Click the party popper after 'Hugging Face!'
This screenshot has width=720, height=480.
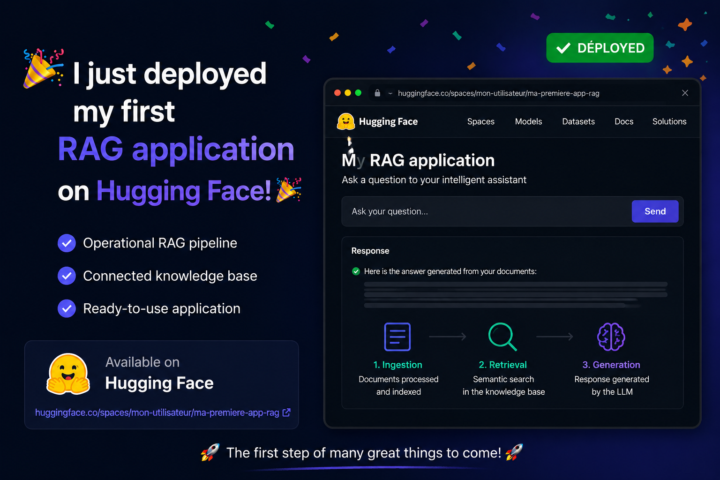(288, 190)
